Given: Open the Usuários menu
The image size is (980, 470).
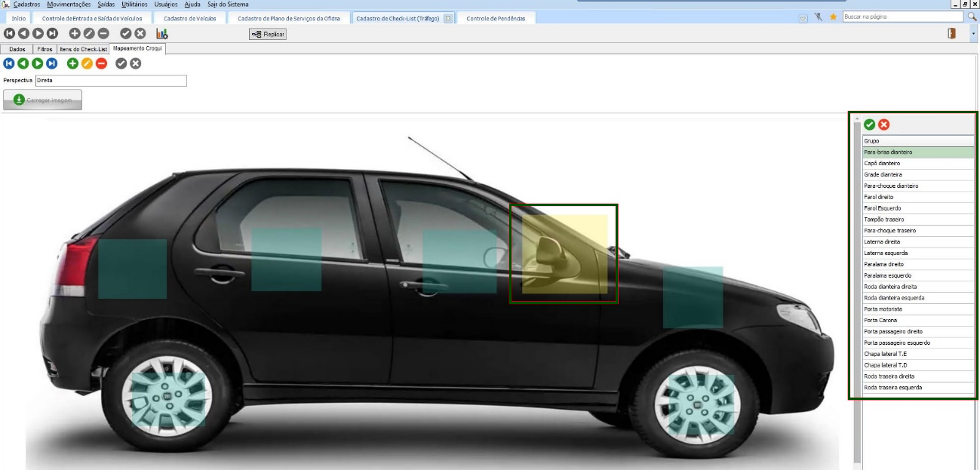Looking at the screenshot, I should 166,5.
